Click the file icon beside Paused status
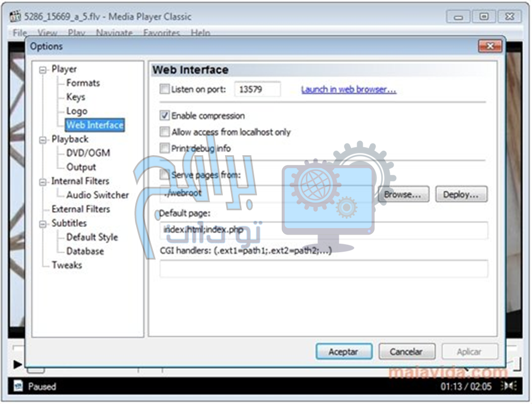Viewport: 532px width, 404px height. pyautogui.click(x=17, y=386)
